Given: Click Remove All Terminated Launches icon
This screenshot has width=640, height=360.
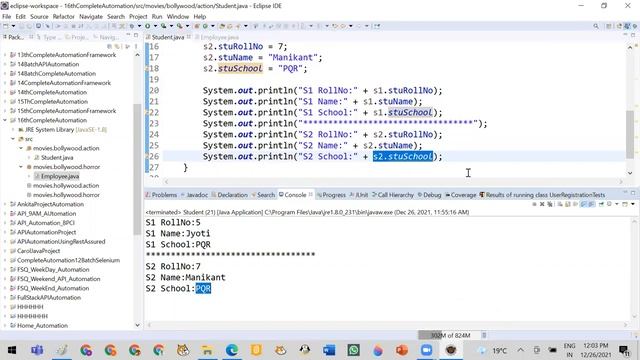Looking at the screenshot, I should 550,204.
